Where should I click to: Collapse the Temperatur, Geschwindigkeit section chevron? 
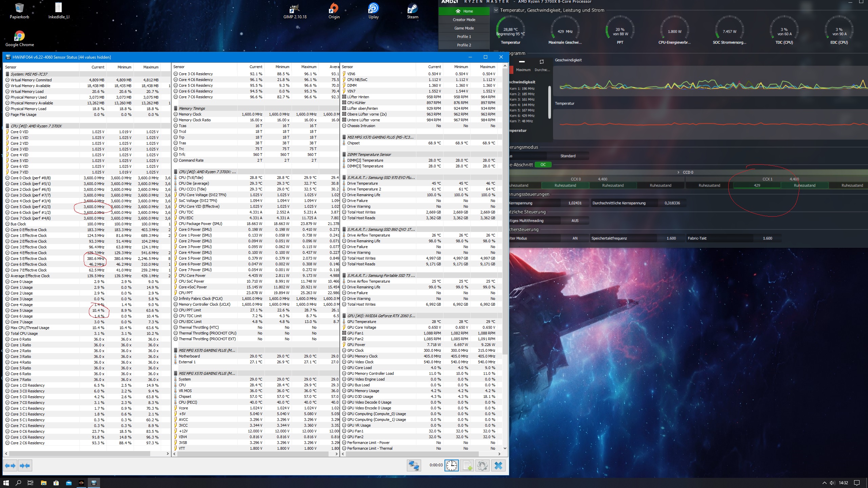tap(496, 10)
